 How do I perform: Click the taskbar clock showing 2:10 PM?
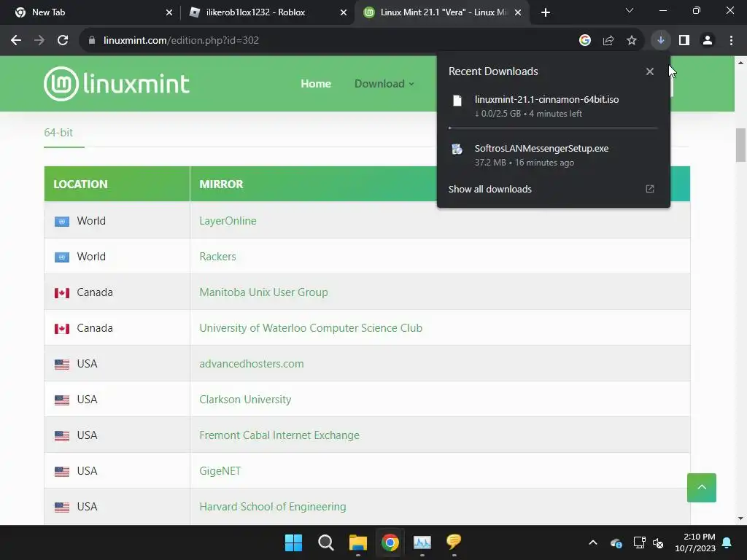click(695, 542)
